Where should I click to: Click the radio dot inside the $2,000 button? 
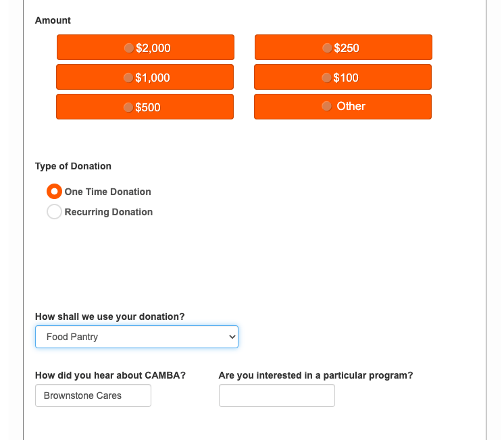pyautogui.click(x=129, y=48)
